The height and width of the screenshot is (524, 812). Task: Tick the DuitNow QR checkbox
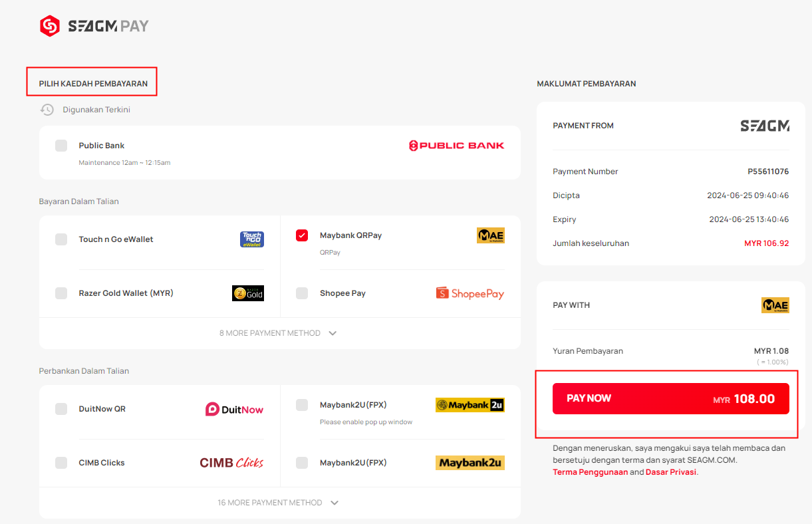(x=61, y=409)
